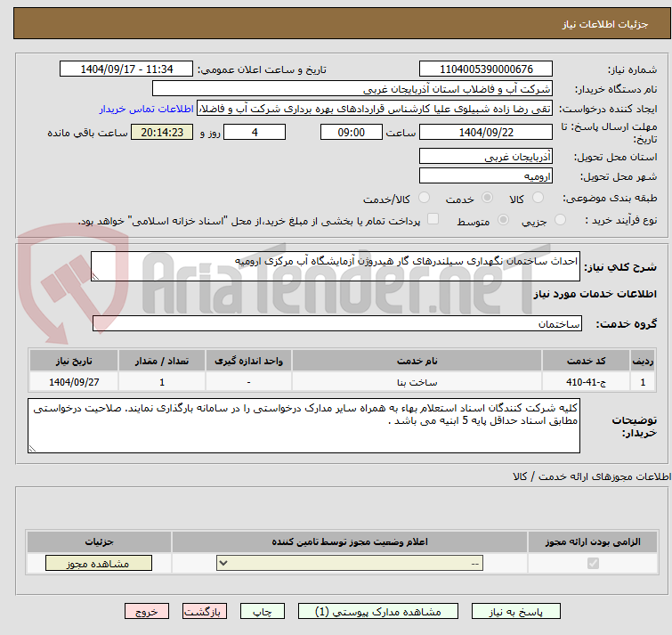
Task: Select the جزیی purchase type radio
Action: coord(560,220)
